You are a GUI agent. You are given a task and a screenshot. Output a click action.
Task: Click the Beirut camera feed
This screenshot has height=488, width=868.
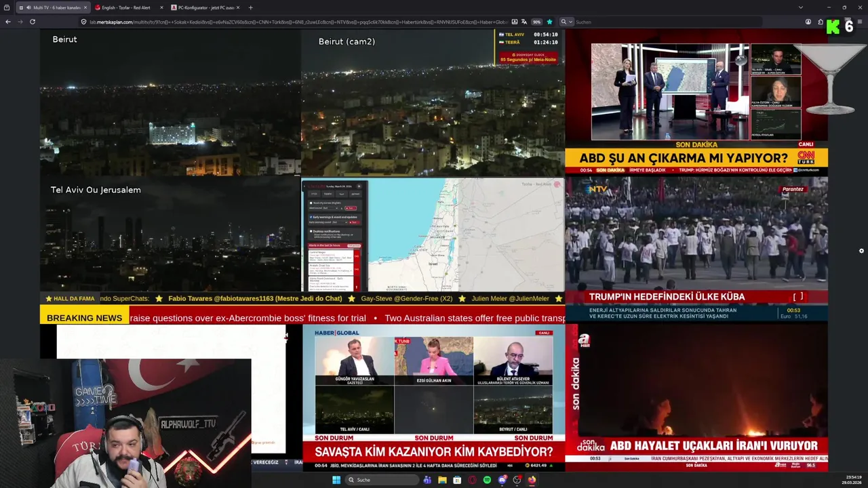click(x=170, y=102)
